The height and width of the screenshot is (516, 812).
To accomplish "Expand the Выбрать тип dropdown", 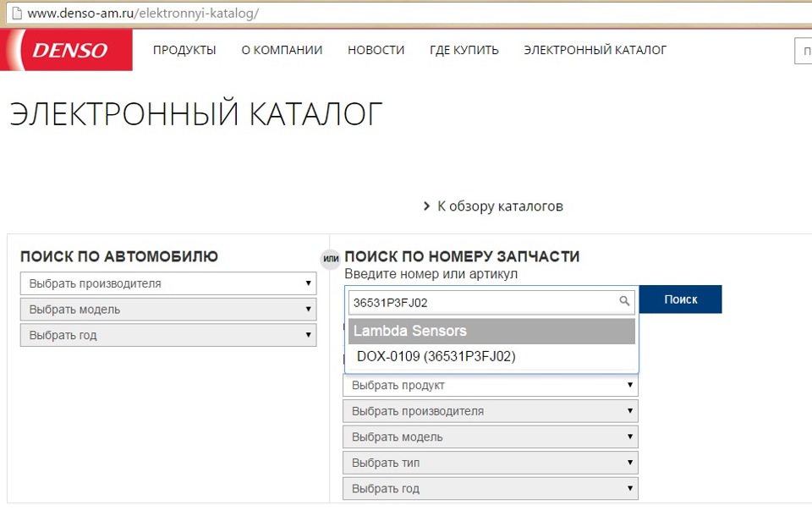I will coord(491,463).
